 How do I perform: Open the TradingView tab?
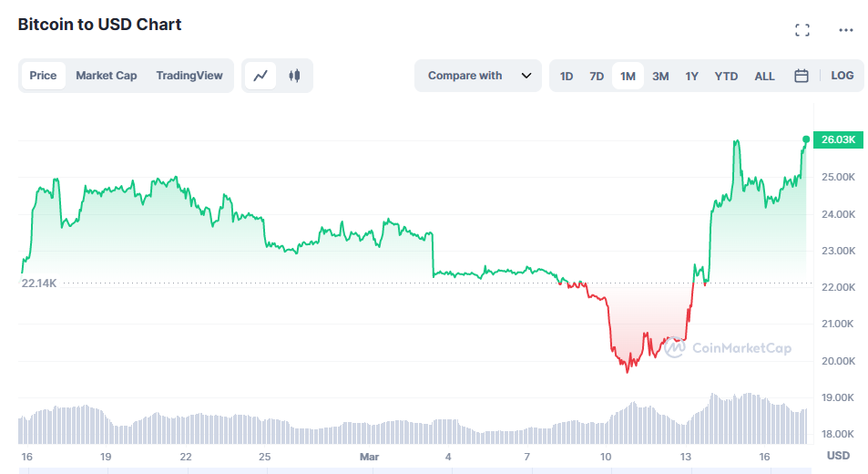click(x=189, y=76)
